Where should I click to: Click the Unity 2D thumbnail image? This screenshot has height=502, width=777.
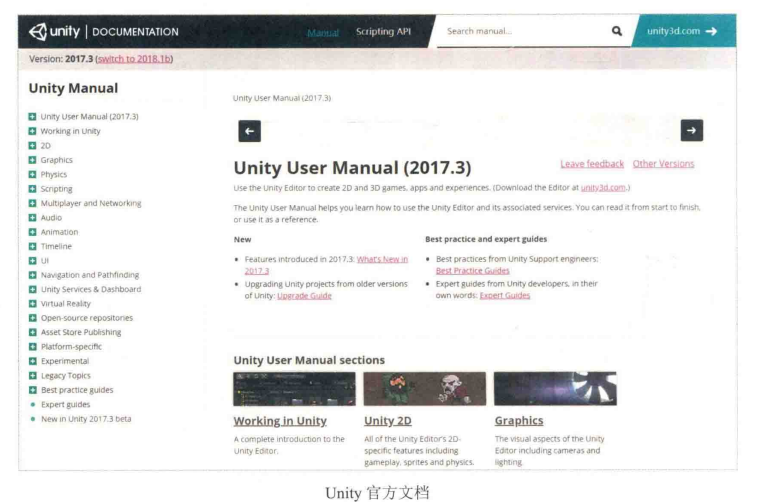click(x=425, y=389)
